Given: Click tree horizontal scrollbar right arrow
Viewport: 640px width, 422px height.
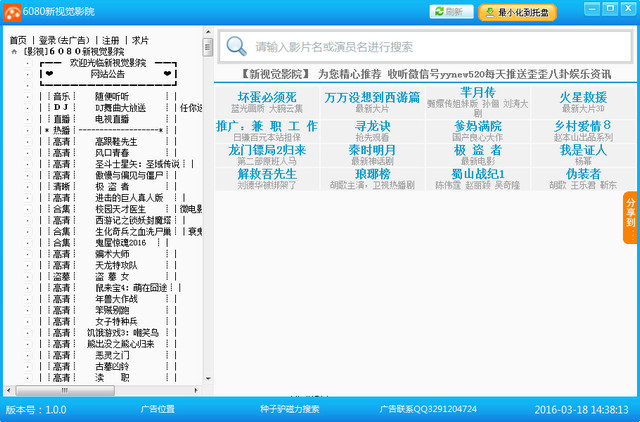Looking at the screenshot, I should [196, 391].
